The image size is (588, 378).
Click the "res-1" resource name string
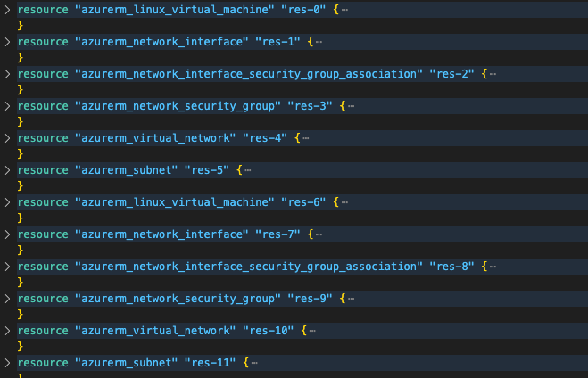[277, 42]
